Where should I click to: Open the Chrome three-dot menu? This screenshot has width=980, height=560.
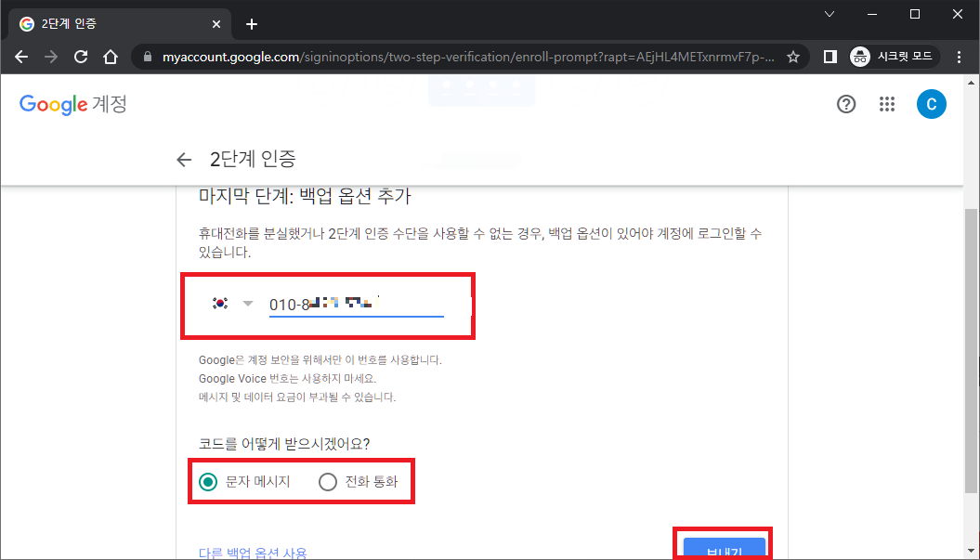[x=960, y=57]
